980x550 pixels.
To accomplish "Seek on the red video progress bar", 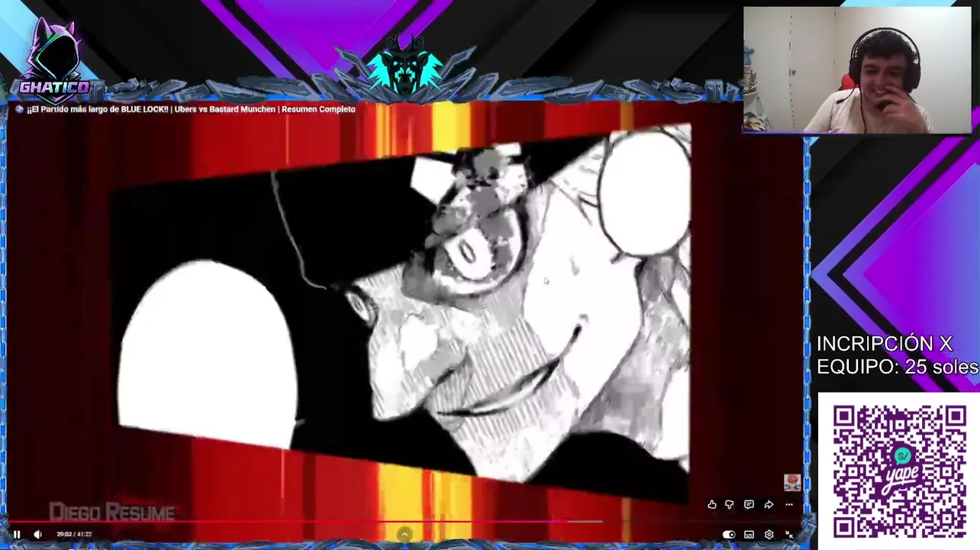I will tap(405, 522).
